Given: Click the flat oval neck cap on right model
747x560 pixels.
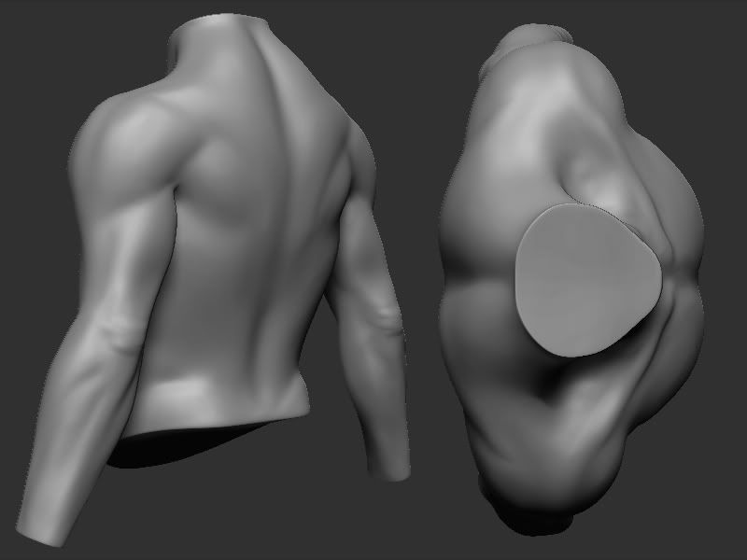Looking at the screenshot, I should point(586,280).
